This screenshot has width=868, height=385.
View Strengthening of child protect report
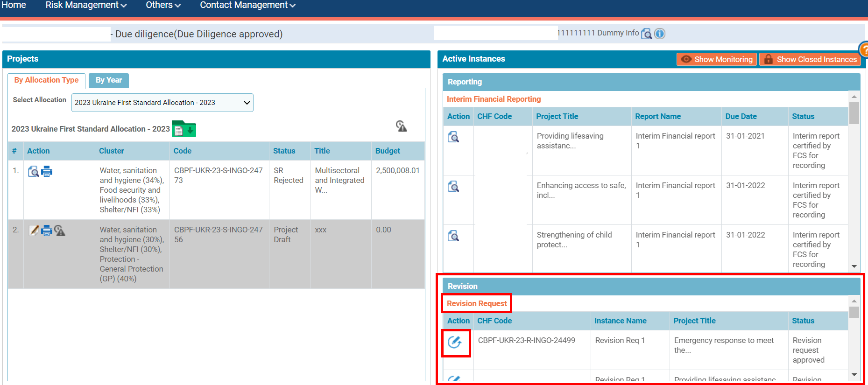click(453, 236)
